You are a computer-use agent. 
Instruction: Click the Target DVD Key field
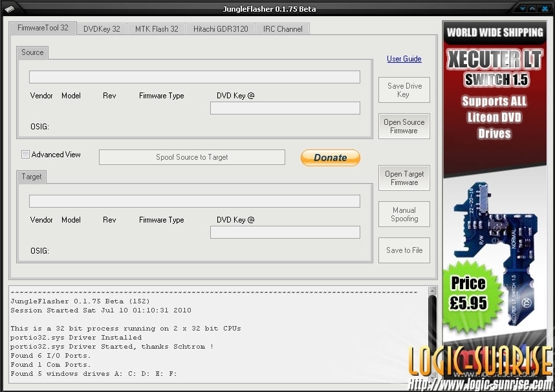click(285, 232)
